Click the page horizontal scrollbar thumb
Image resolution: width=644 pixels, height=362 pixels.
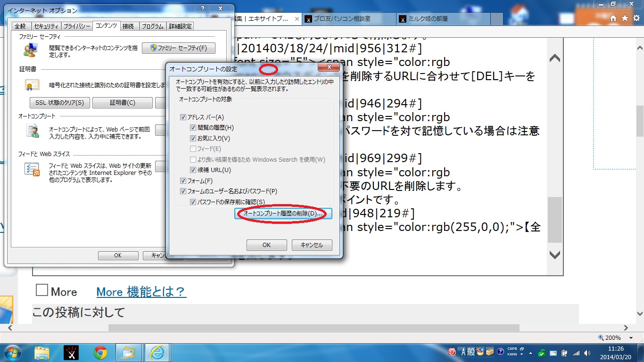[x=314, y=328]
